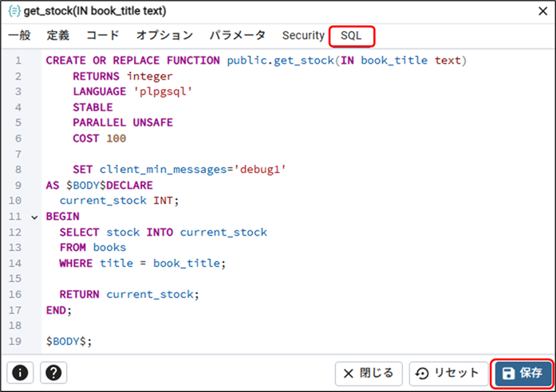Switch to the Security tab
Screen dimensions: 556x392
click(303, 35)
